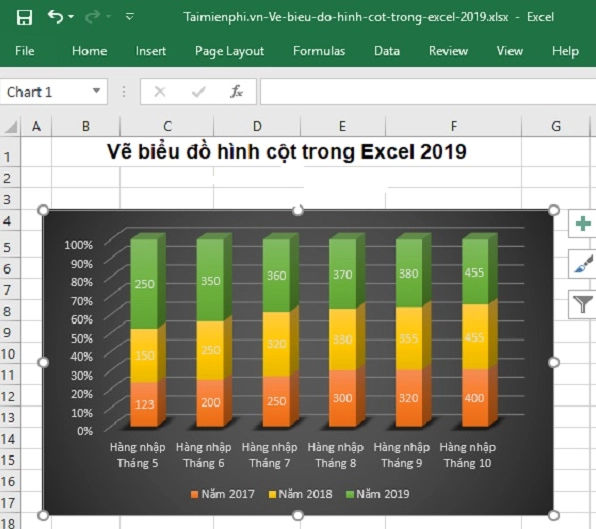The height and width of the screenshot is (529, 596).
Task: Click the green data label 360
Action: [x=276, y=276]
